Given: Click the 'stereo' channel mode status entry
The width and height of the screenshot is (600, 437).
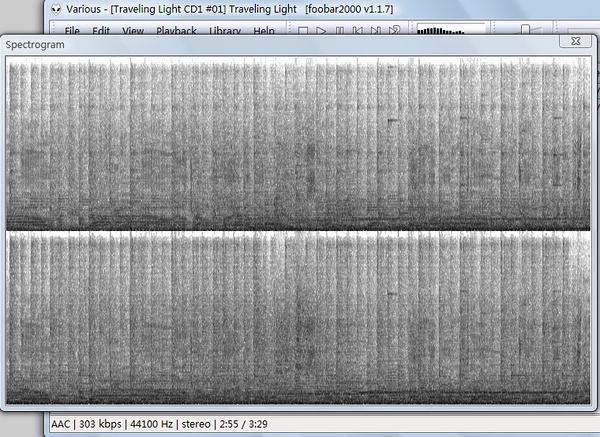Looking at the screenshot, I should (196, 424).
